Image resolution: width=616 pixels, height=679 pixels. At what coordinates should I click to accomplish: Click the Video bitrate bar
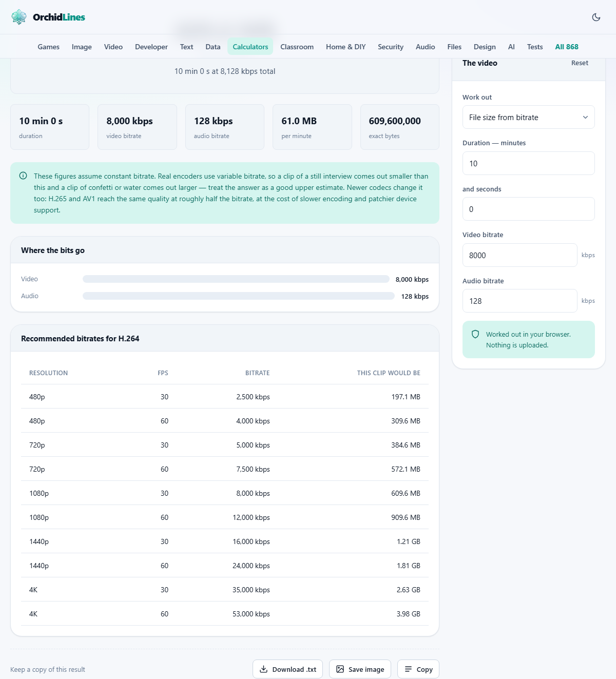point(236,279)
